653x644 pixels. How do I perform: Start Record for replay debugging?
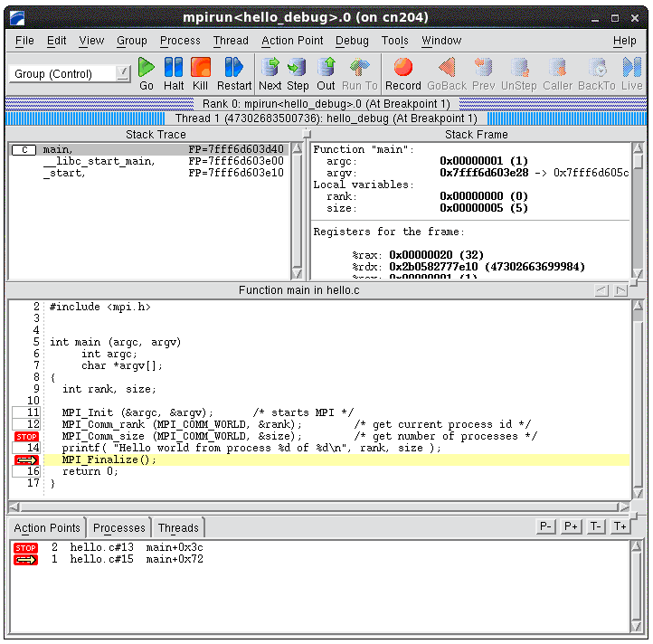tap(402, 73)
